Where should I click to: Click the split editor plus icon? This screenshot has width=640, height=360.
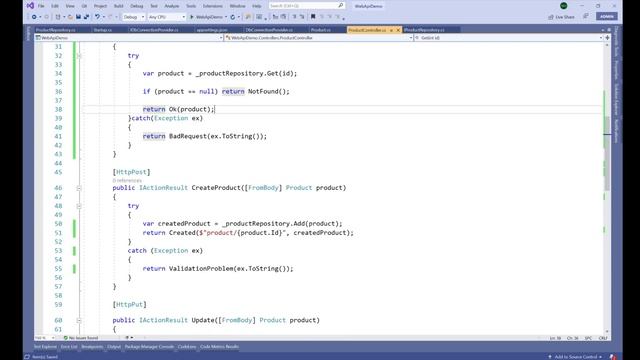click(x=607, y=38)
